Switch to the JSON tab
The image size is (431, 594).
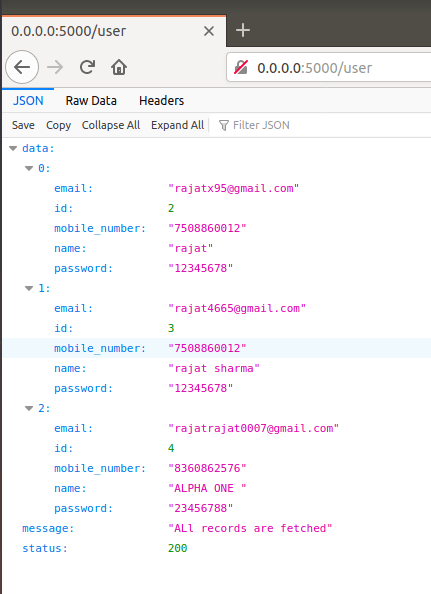(x=28, y=101)
